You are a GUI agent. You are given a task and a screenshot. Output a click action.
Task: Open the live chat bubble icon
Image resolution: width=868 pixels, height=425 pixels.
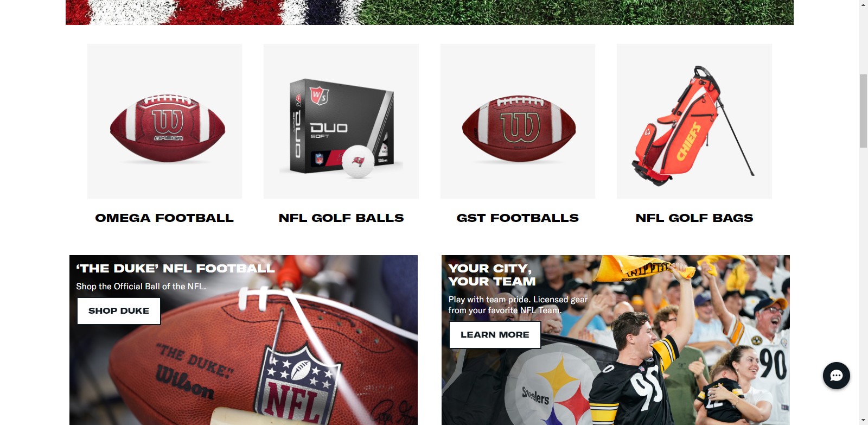[x=836, y=376]
